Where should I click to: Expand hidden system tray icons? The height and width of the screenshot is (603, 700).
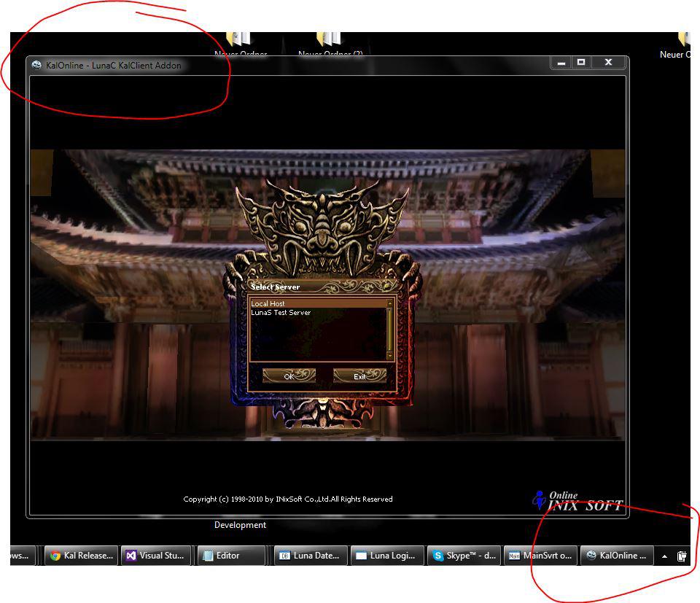[x=663, y=555]
